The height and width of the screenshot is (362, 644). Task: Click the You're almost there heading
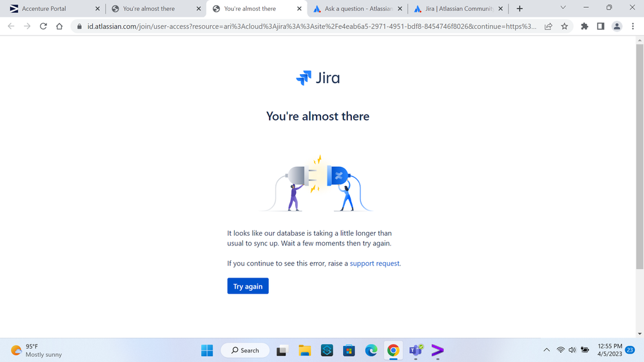point(318,116)
